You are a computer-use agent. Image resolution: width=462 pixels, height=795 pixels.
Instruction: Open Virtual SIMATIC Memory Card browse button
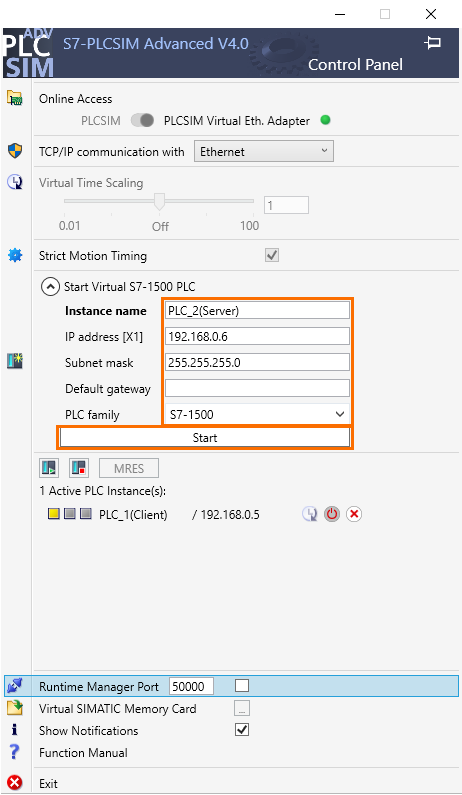click(242, 708)
